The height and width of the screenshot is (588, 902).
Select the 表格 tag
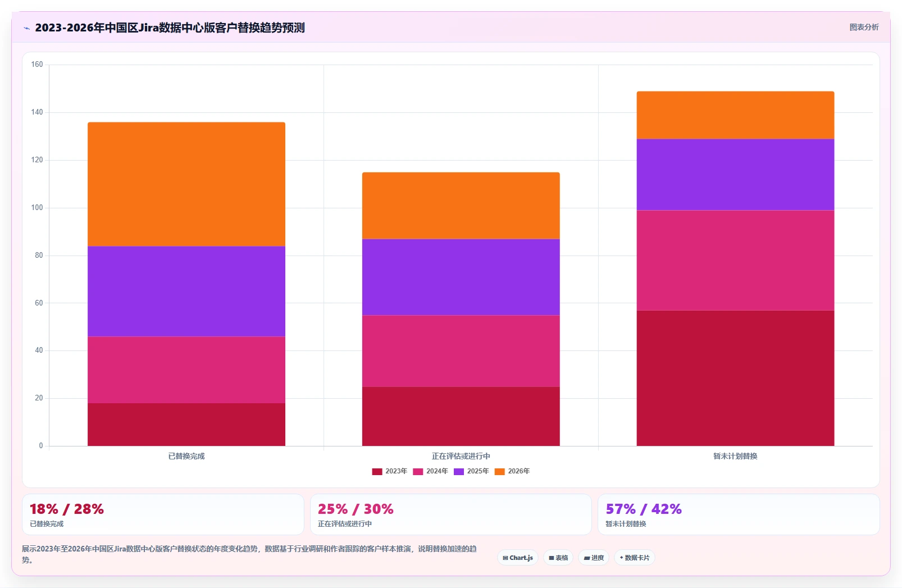click(x=558, y=558)
